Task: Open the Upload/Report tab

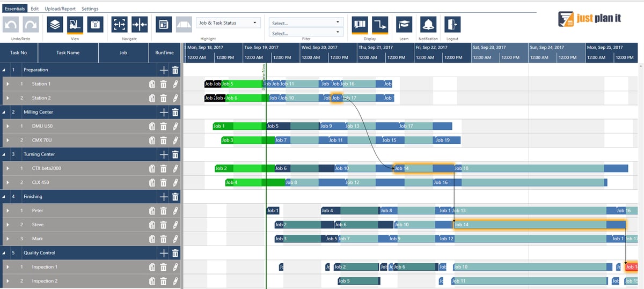Action: coord(60,9)
